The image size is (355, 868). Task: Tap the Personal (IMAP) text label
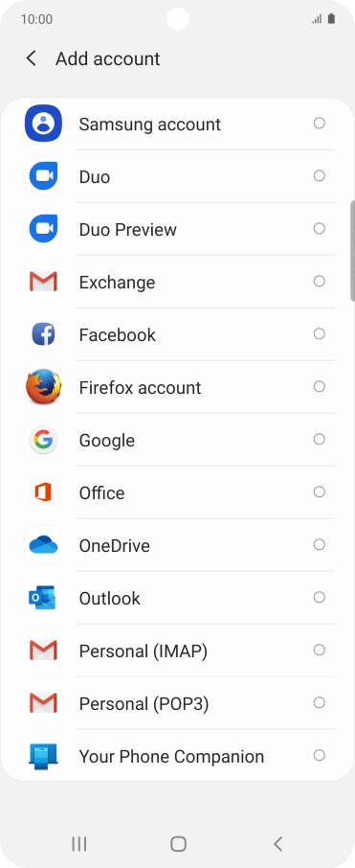click(144, 651)
